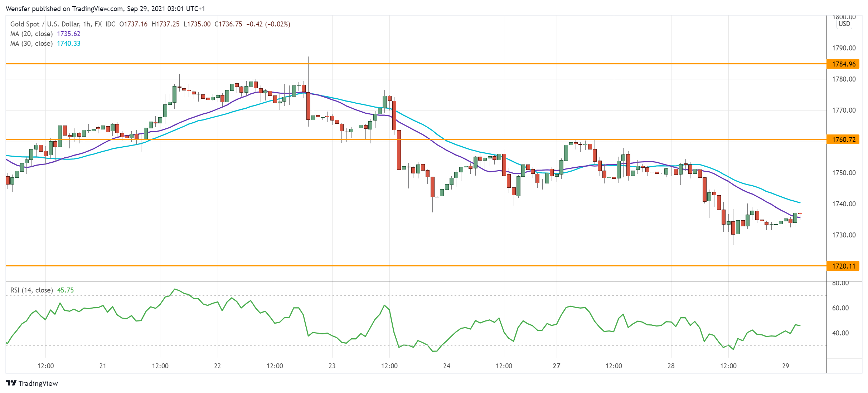Click the RSI value 45.75
Image resolution: width=868 pixels, height=393 pixels.
click(x=66, y=290)
